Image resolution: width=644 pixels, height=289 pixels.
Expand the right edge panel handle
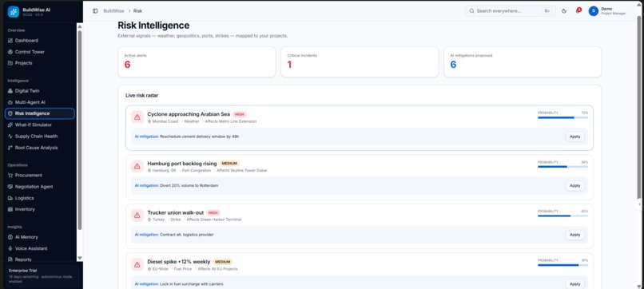point(639,204)
